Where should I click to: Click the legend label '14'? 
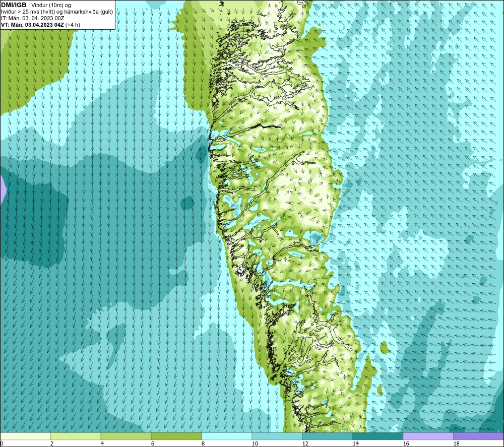click(356, 444)
